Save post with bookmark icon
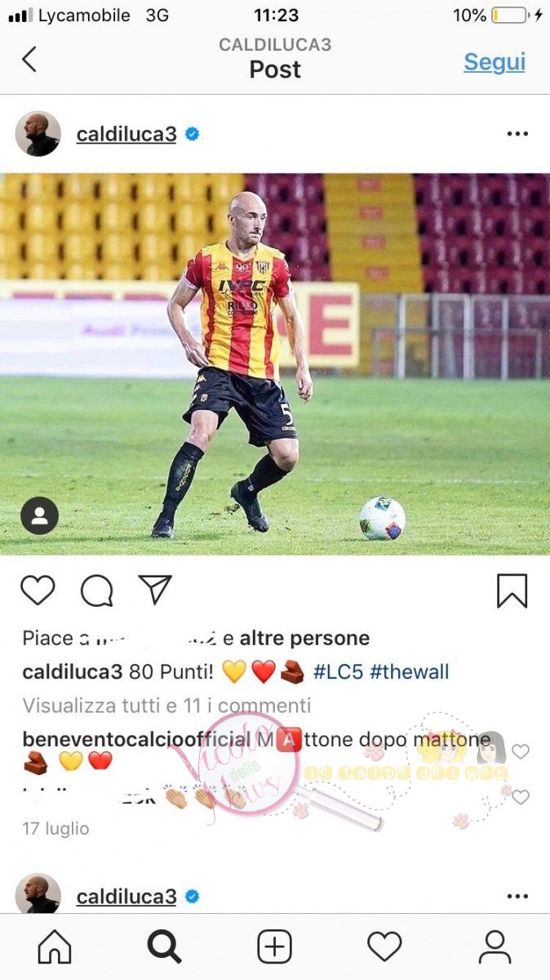The height and width of the screenshot is (980, 550). coord(512,590)
